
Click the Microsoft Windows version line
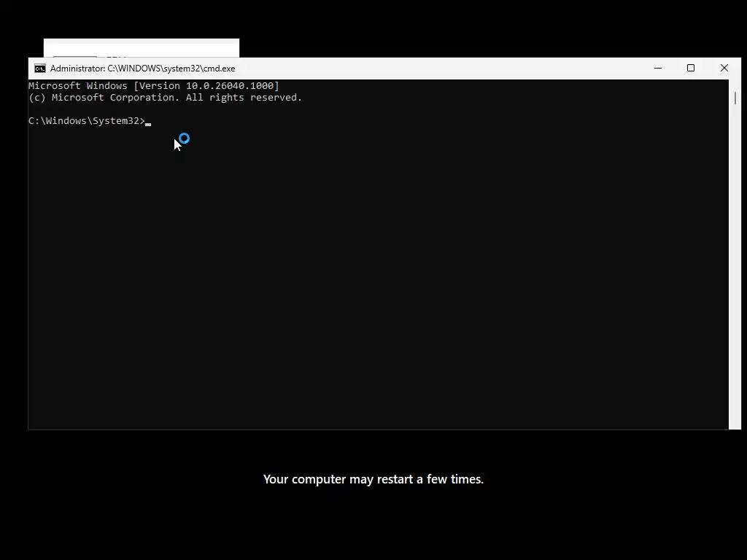(154, 86)
